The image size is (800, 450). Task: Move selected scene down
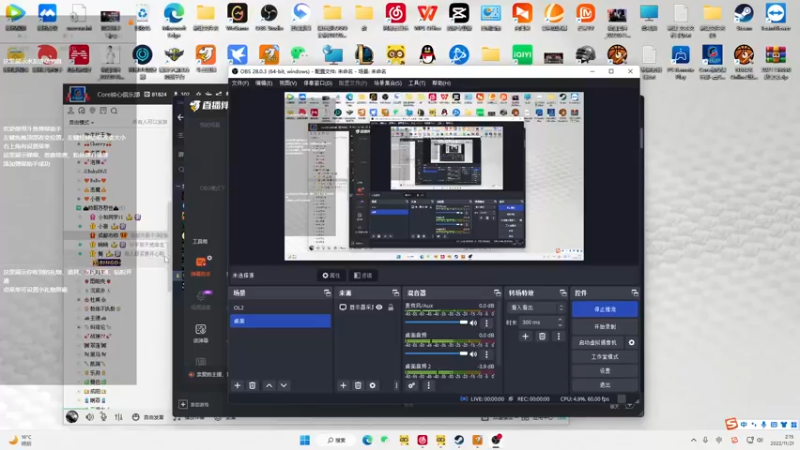tap(284, 385)
